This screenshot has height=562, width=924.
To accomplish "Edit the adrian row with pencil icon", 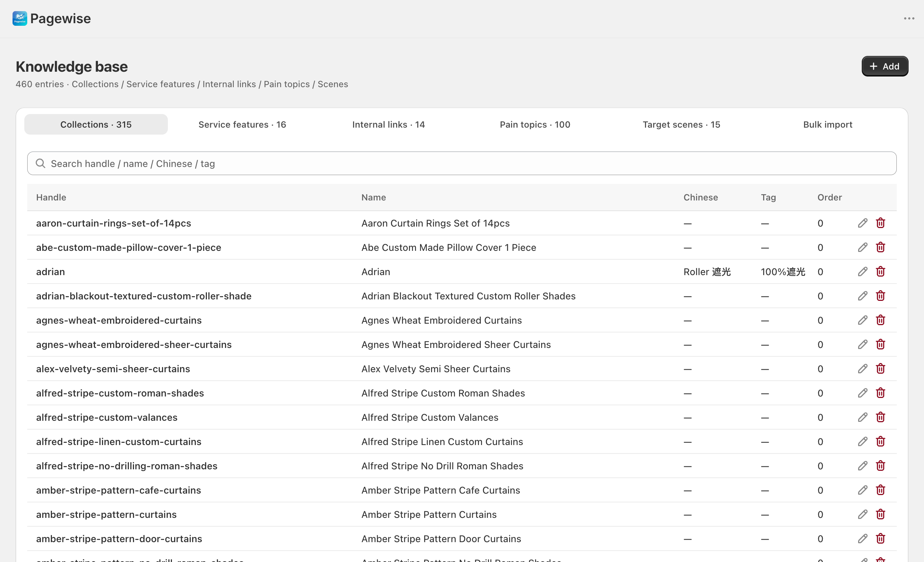I will [863, 272].
